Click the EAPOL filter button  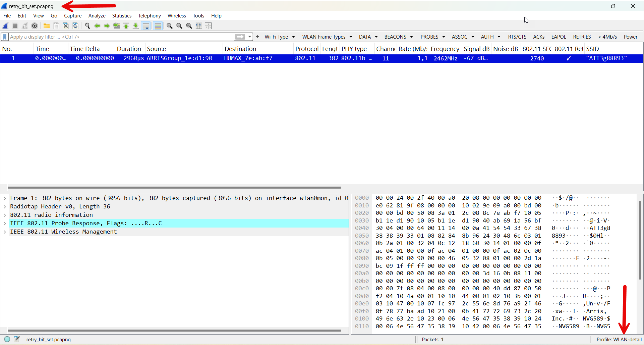pyautogui.click(x=559, y=37)
